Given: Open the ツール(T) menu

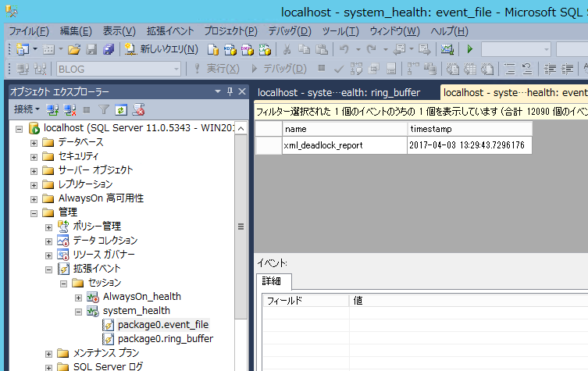Looking at the screenshot, I should (x=340, y=30).
